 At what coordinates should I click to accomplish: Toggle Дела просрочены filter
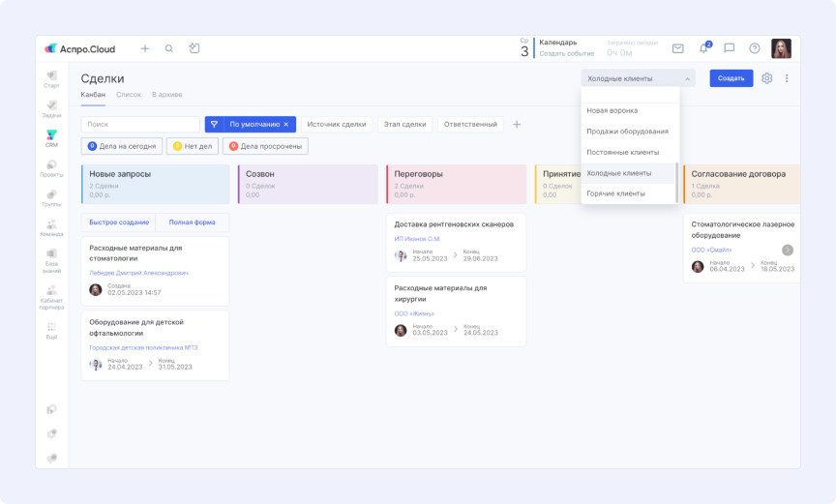pos(265,146)
